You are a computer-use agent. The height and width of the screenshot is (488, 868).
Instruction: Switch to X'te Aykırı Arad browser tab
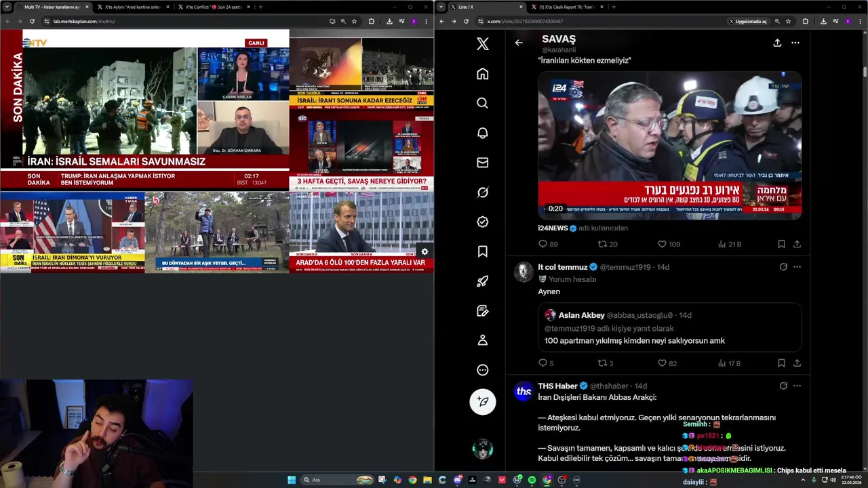pyautogui.click(x=132, y=7)
